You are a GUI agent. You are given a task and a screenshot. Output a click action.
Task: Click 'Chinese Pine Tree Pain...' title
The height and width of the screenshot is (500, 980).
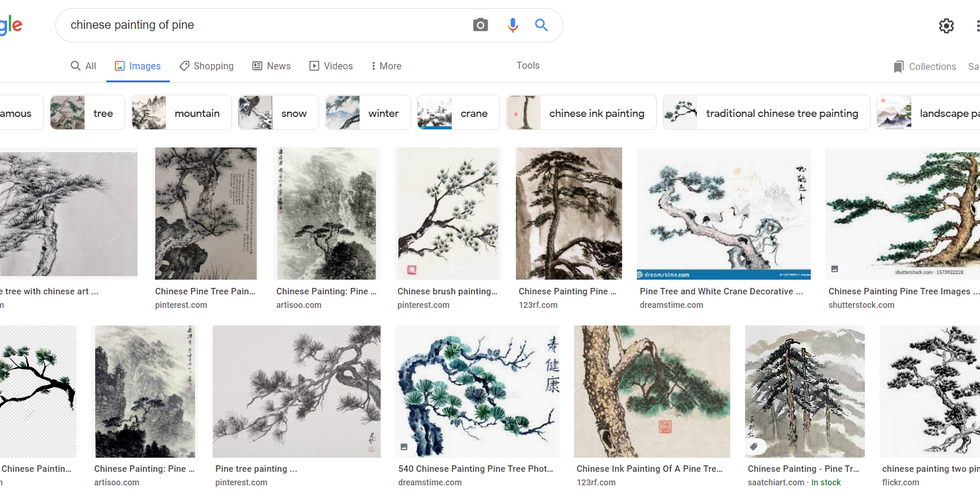click(x=206, y=291)
